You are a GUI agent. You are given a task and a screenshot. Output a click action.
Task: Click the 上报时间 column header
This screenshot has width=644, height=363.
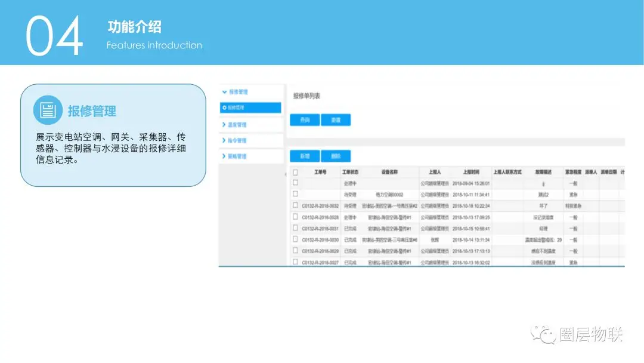[471, 173]
